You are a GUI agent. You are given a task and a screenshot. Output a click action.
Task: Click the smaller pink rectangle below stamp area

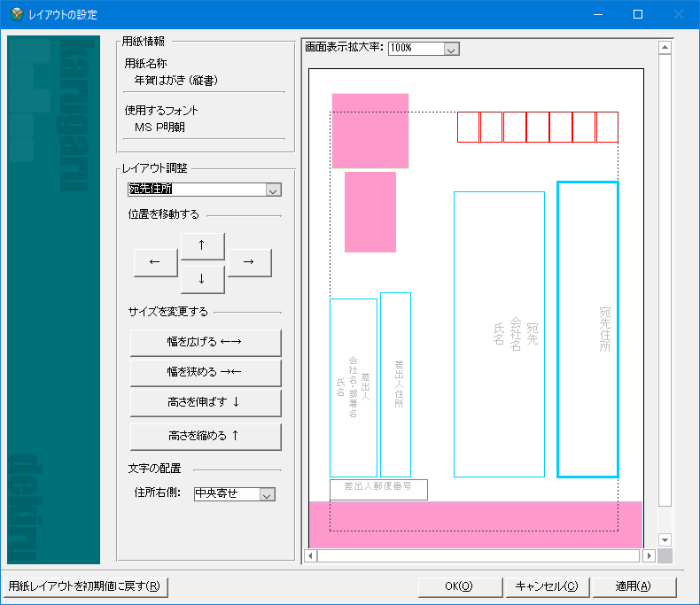[370, 212]
